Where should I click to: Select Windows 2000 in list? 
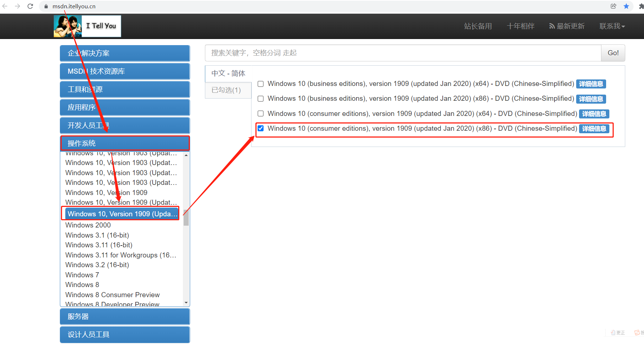88,225
